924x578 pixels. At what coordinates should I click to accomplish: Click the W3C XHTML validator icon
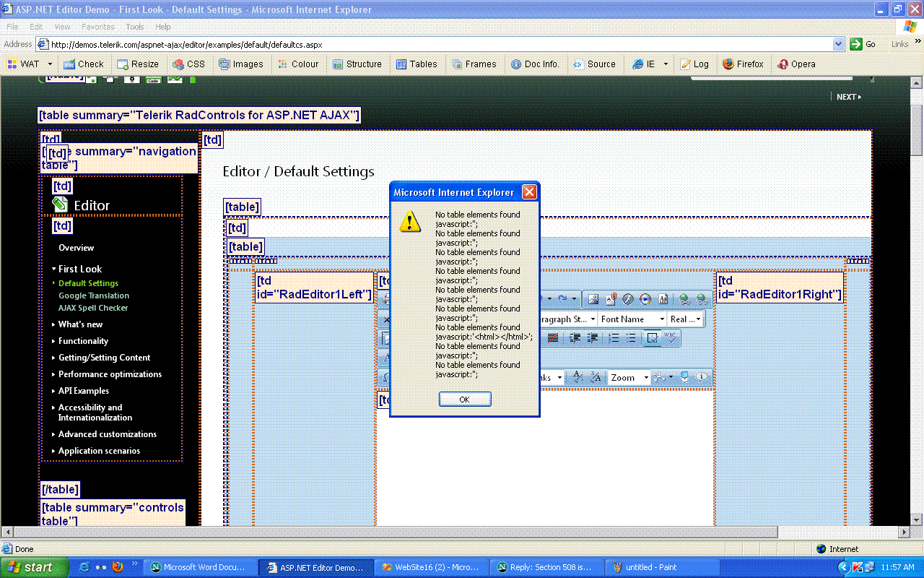coord(671,338)
